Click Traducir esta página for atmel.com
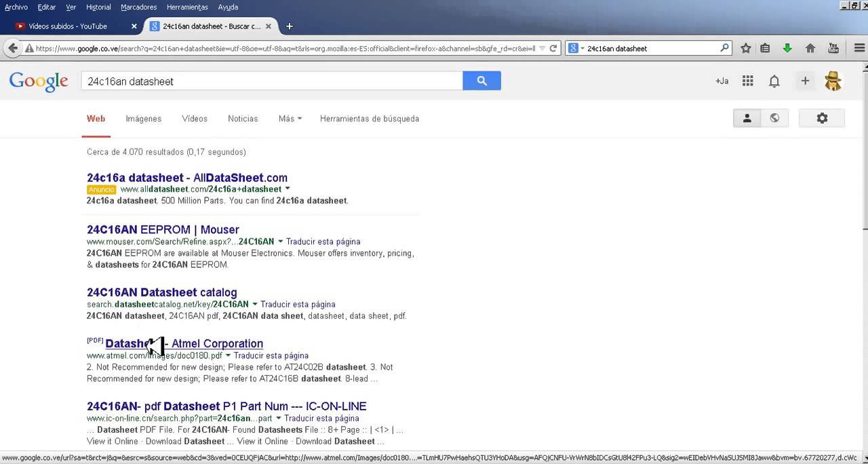The width and height of the screenshot is (868, 464). pyautogui.click(x=271, y=355)
